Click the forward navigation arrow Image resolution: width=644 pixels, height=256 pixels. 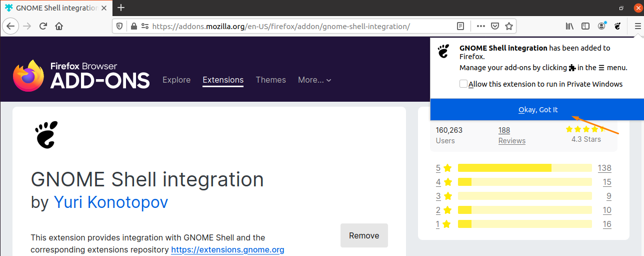click(27, 26)
